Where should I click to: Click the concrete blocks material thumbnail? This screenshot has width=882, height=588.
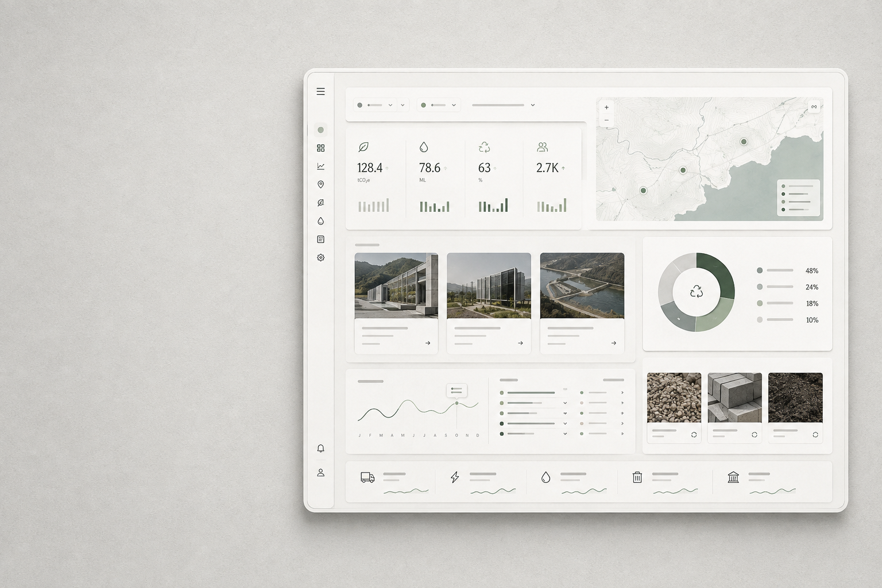coord(735,397)
